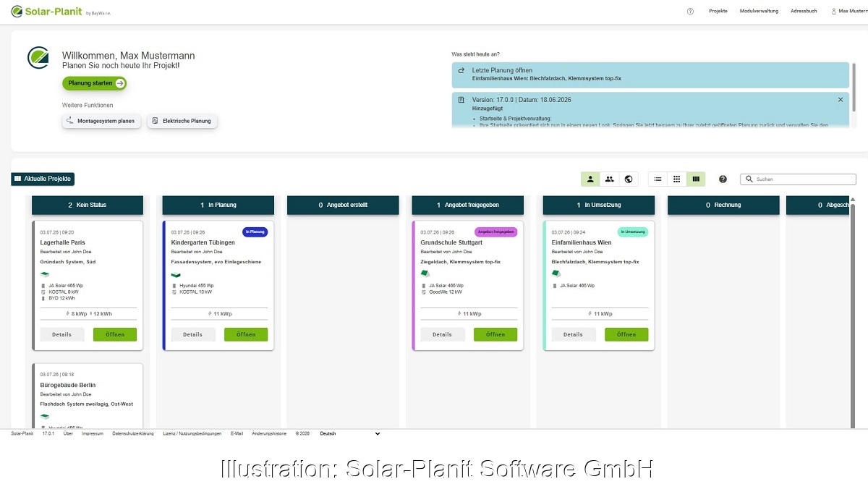Show all projects globe filter
This screenshot has height=492, width=868.
point(629,179)
